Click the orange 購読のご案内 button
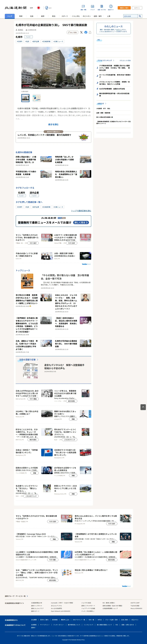 tap(124, 8)
